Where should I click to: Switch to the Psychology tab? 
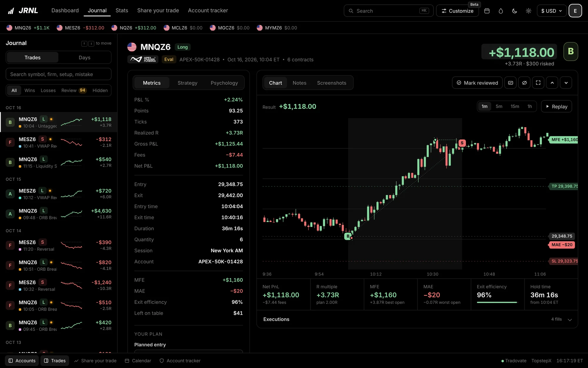(x=224, y=83)
